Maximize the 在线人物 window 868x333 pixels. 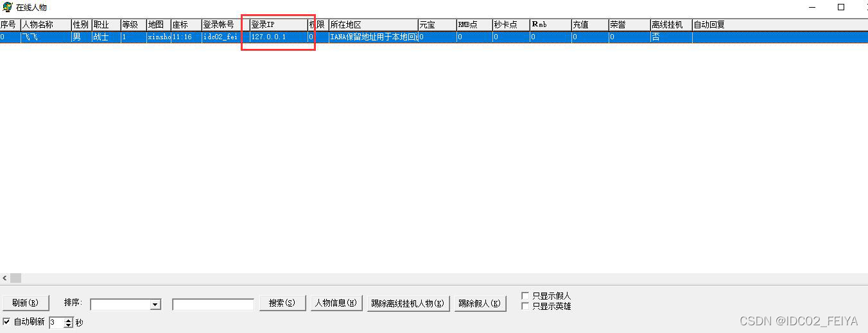click(841, 7)
